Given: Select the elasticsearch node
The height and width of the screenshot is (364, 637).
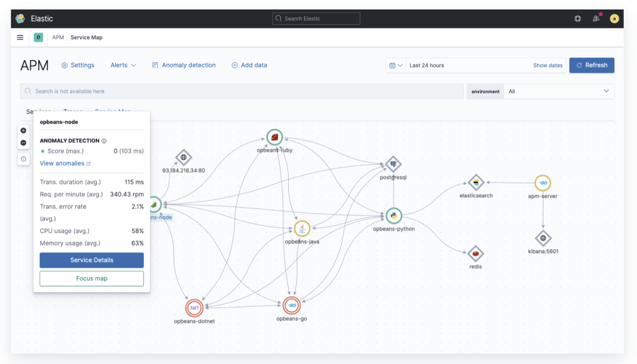Looking at the screenshot, I should click(x=476, y=182).
